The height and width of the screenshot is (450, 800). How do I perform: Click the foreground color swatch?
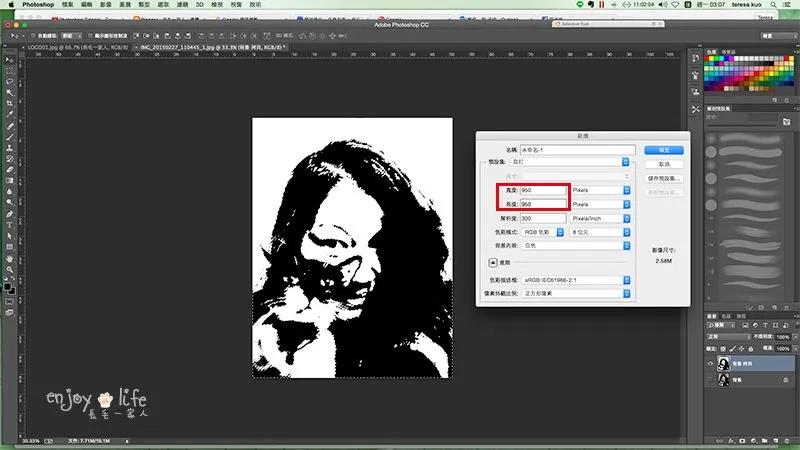pyautogui.click(x=7, y=287)
